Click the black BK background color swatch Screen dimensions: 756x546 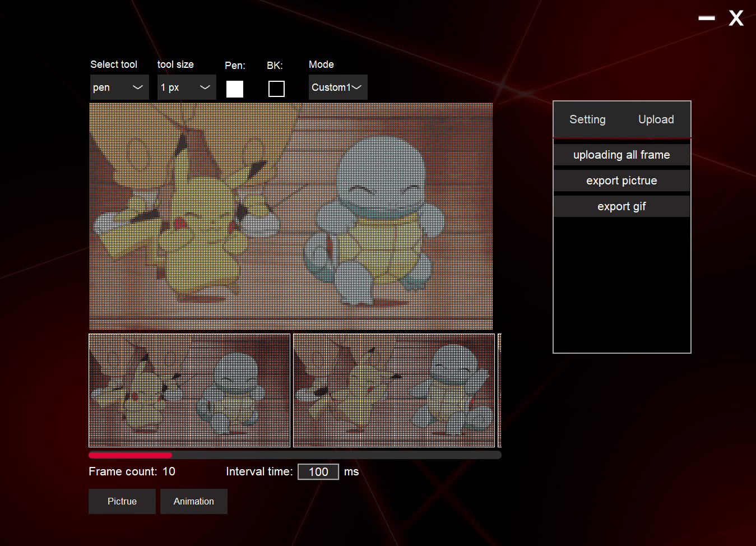276,89
